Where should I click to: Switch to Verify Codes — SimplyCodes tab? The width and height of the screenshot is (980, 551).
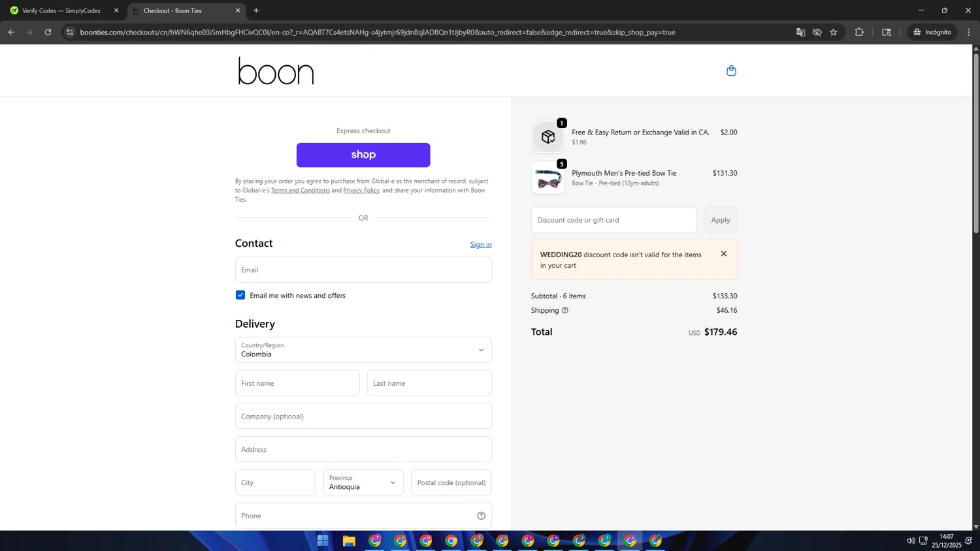tap(61, 10)
